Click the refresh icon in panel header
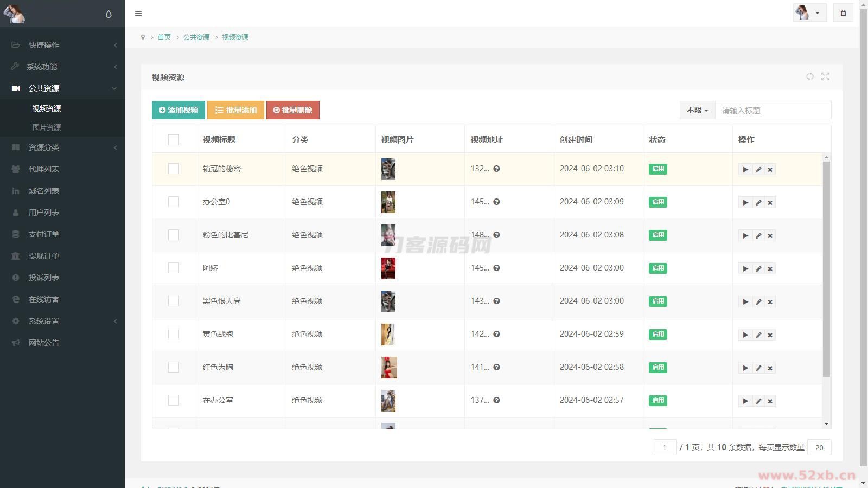The height and width of the screenshot is (488, 868). click(809, 76)
